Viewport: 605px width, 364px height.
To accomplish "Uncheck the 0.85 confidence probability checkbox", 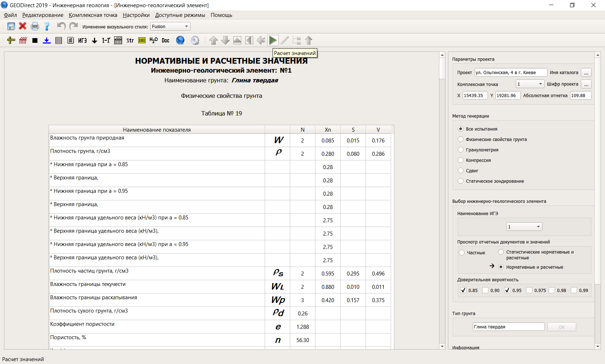I will coord(463,290).
